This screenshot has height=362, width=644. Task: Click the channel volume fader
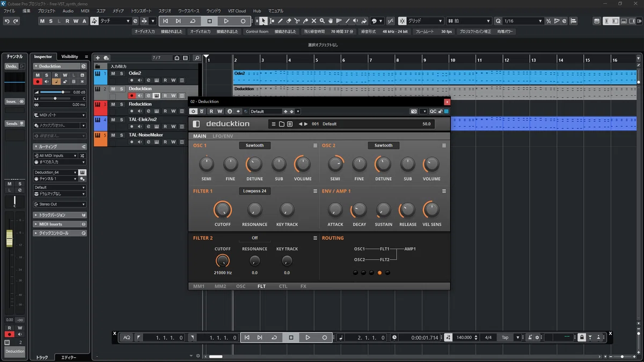coord(9,238)
